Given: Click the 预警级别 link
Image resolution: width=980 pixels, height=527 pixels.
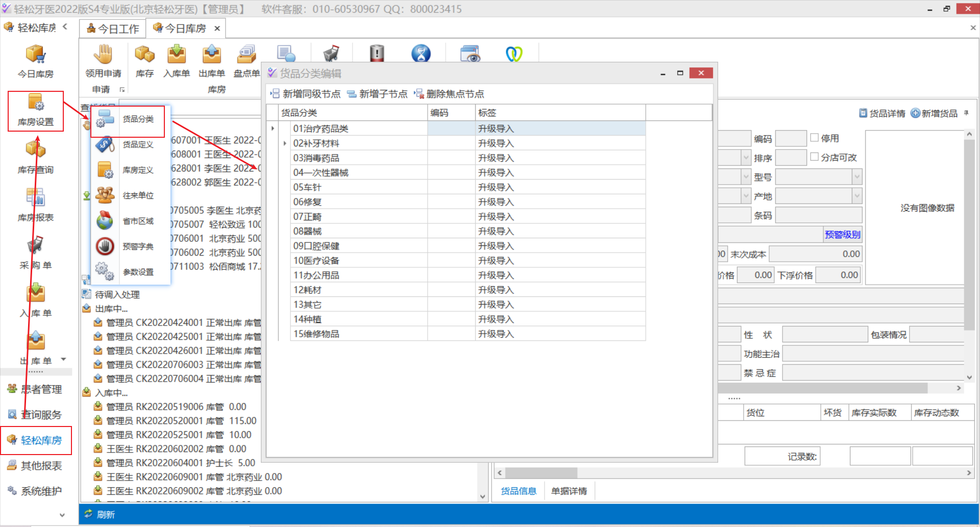Looking at the screenshot, I should pyautogui.click(x=842, y=235).
